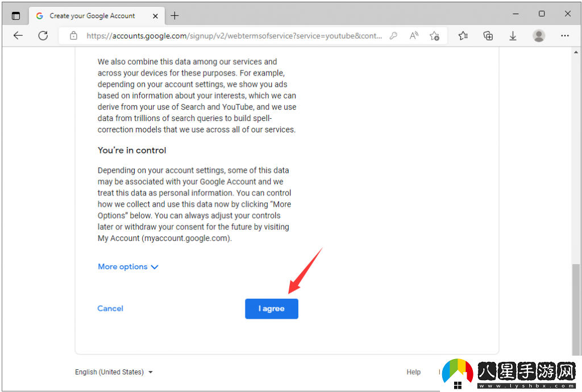This screenshot has width=582, height=392.
Task: Click the Help link
Action: click(413, 372)
